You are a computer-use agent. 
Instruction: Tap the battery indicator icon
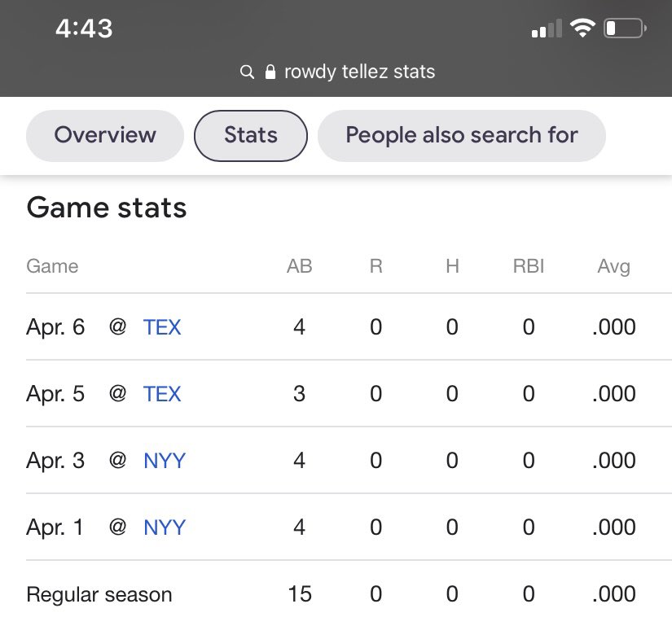[x=625, y=28]
